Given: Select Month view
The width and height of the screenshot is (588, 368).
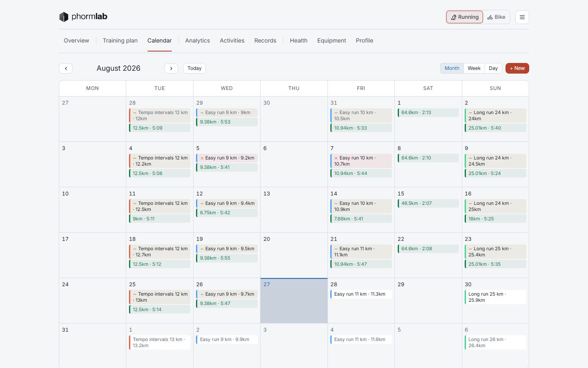Looking at the screenshot, I should tap(452, 68).
